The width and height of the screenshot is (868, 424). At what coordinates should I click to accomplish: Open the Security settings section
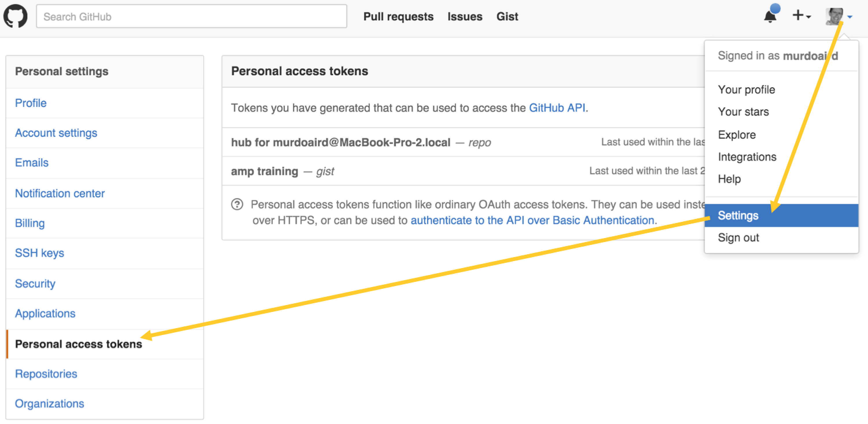click(x=35, y=283)
